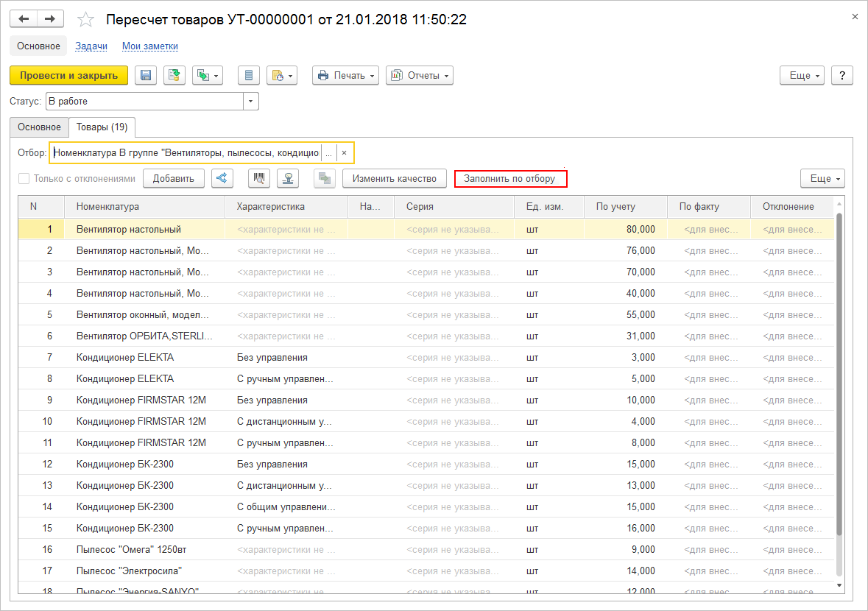Click Изменить качество button
Viewport: 868px width, 611px height.
pyautogui.click(x=394, y=178)
